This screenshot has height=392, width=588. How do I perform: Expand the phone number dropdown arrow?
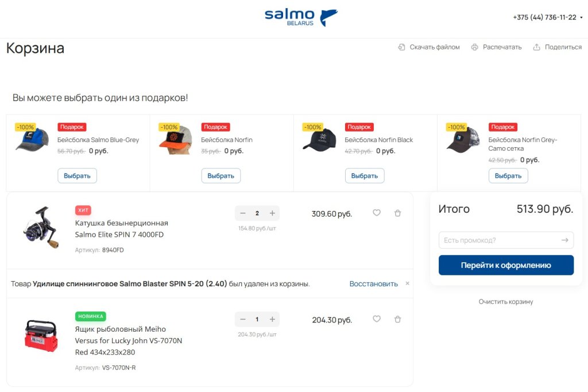(x=581, y=18)
